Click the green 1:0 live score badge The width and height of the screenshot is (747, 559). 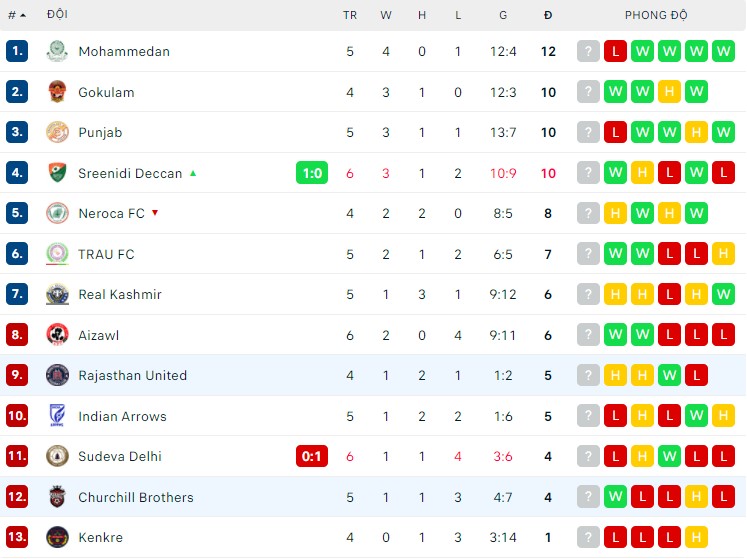click(312, 173)
